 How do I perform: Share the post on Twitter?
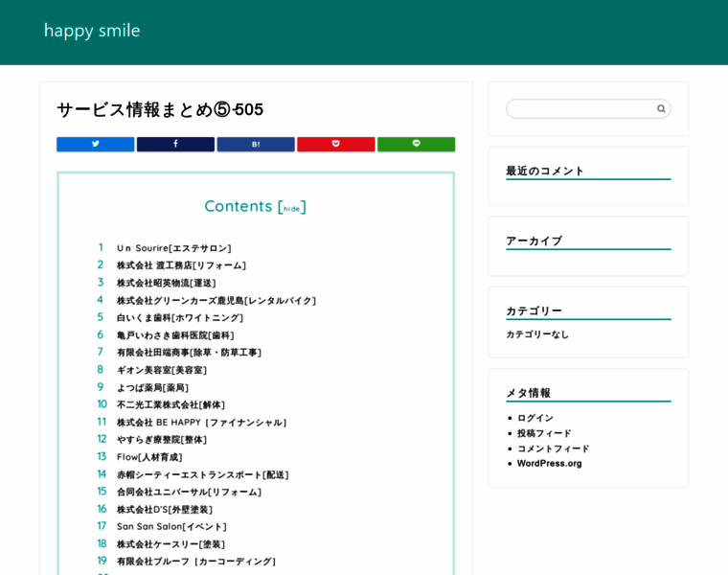(x=95, y=144)
